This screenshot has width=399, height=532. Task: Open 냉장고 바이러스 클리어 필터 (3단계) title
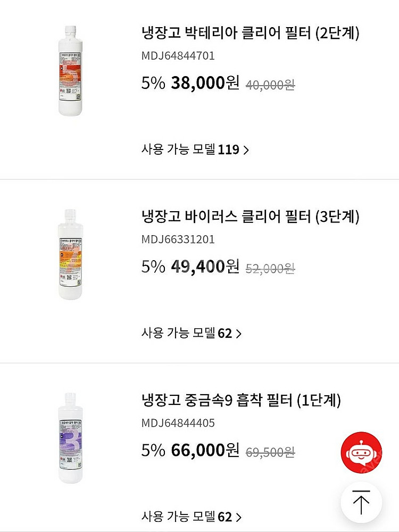pyautogui.click(x=251, y=217)
